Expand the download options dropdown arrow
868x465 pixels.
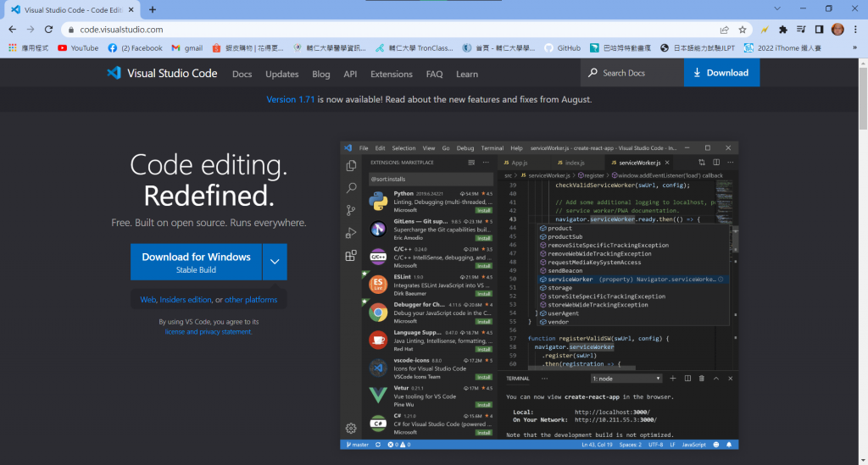(275, 262)
